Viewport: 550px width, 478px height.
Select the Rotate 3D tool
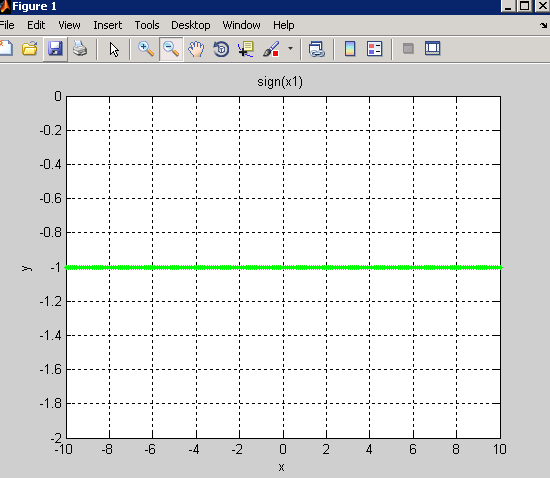click(x=221, y=49)
